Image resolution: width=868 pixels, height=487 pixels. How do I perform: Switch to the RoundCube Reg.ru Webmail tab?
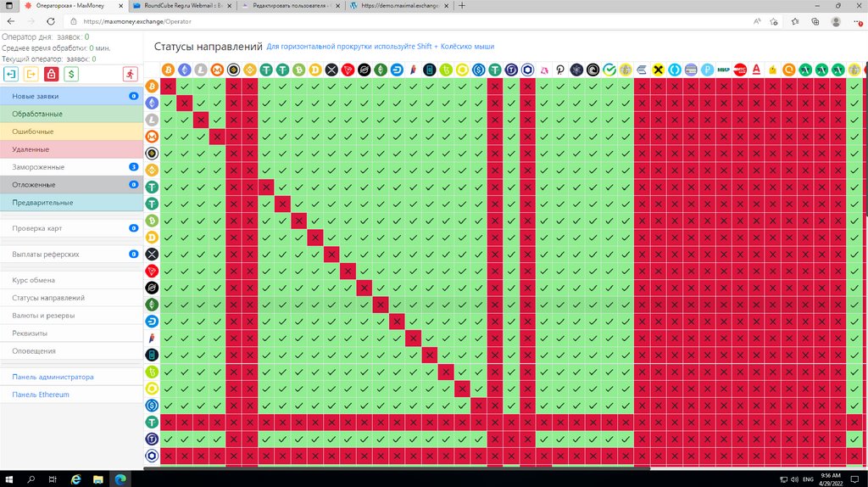click(183, 6)
